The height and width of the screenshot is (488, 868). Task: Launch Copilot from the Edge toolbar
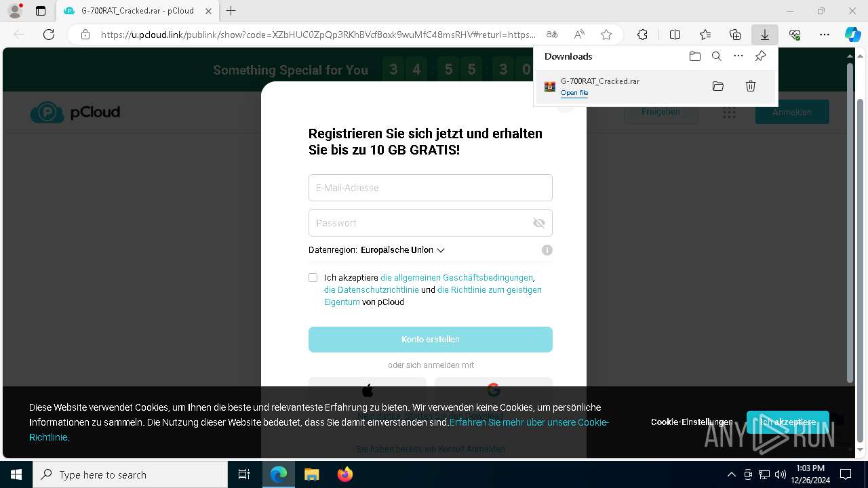click(x=852, y=35)
